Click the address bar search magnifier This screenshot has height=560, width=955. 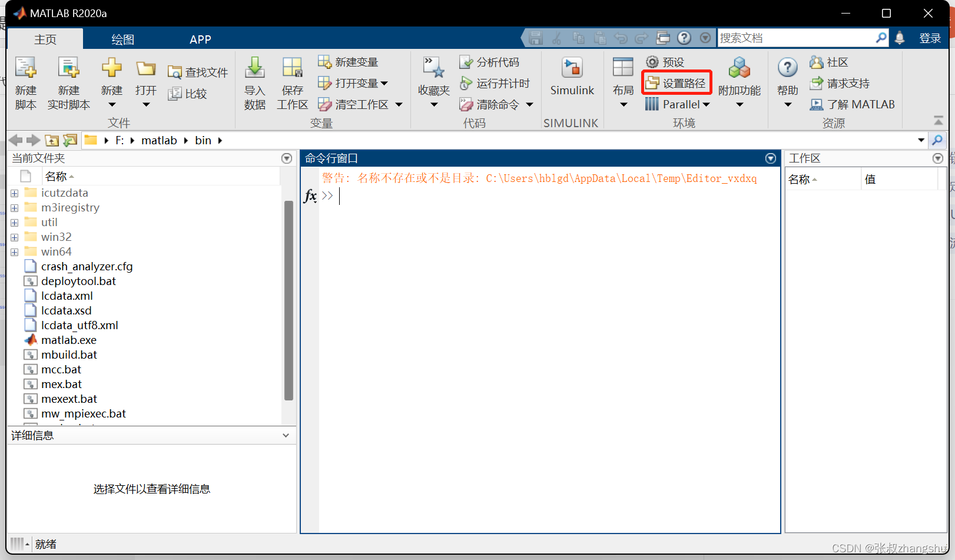pyautogui.click(x=937, y=140)
